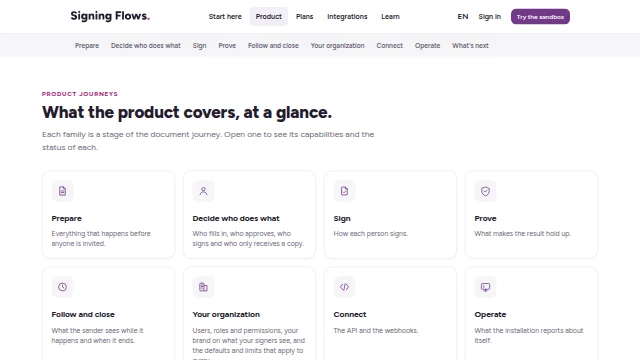Click text 'The API and the webhooks.'
Screen dimensions: 640x360
[376, 331]
